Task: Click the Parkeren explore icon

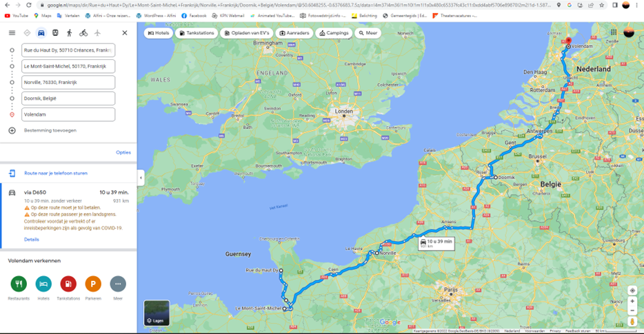Action: point(93,284)
